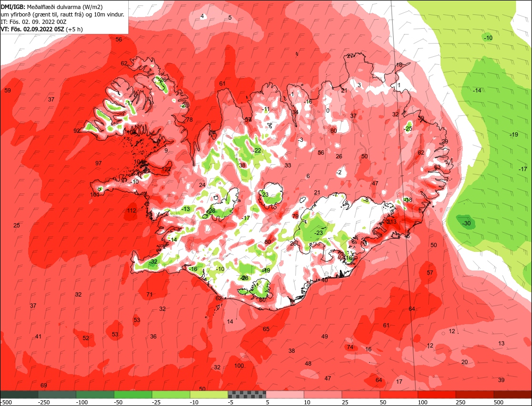Click the map value '36'
Image resolution: width=532 pixels, height=406 pixels.
click(x=153, y=336)
